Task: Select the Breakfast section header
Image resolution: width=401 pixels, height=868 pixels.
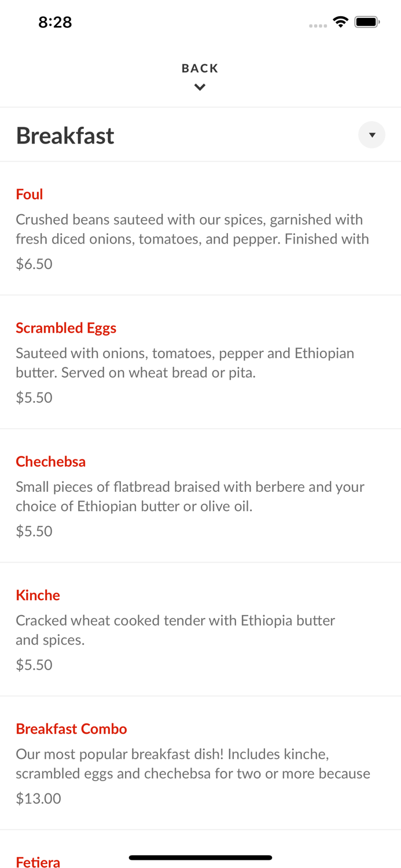Action: click(x=65, y=135)
